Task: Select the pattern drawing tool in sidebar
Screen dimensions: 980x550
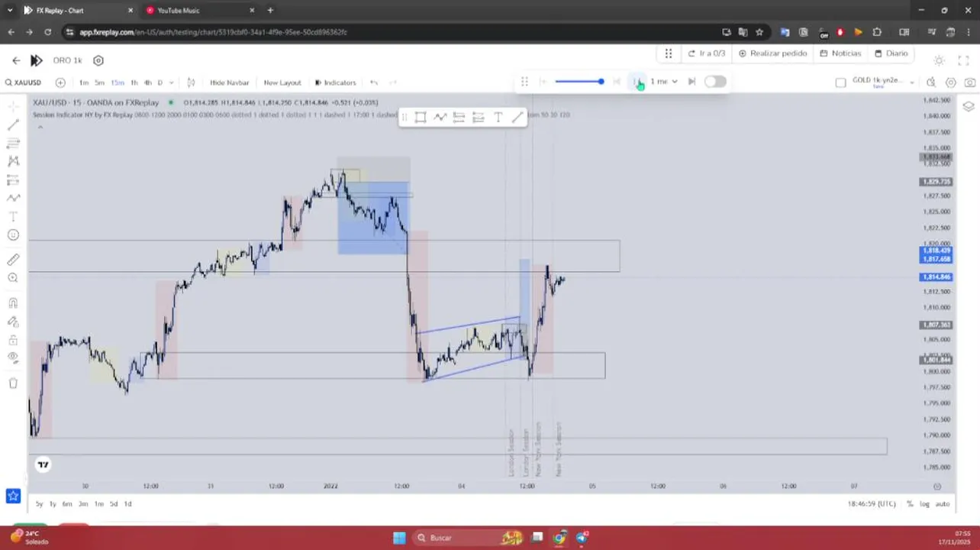Action: click(13, 161)
